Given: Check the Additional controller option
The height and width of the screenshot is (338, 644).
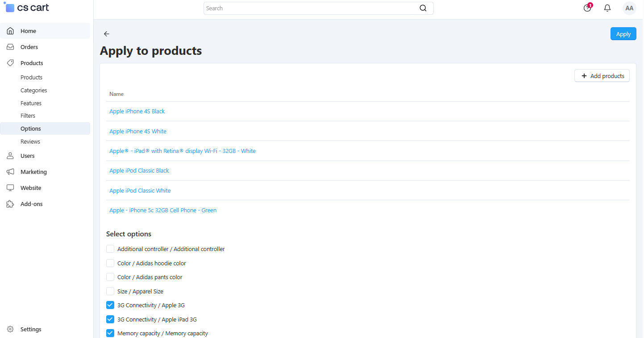Looking at the screenshot, I should [x=110, y=249].
